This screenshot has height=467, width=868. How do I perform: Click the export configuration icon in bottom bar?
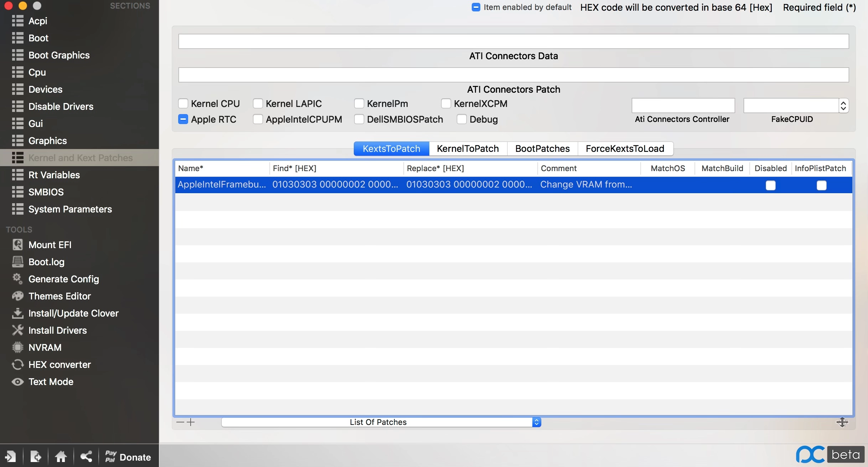pos(36,456)
